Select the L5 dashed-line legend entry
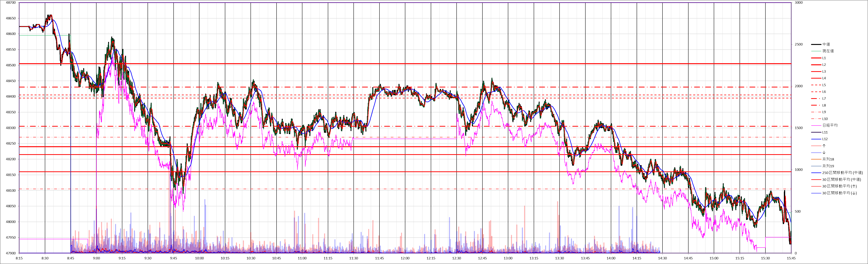The height and width of the screenshot is (264, 868). (824, 85)
